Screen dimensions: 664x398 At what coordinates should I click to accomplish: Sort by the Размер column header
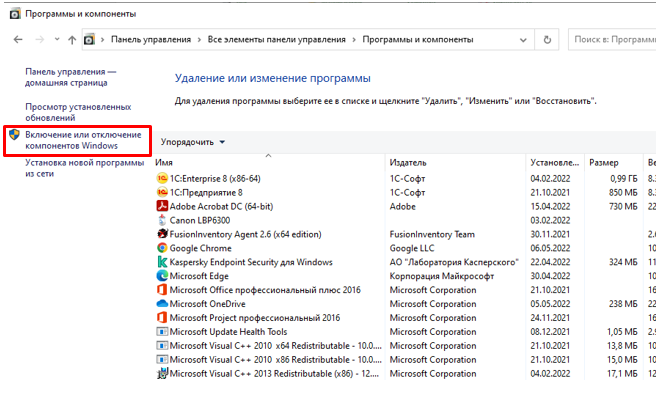tap(604, 163)
